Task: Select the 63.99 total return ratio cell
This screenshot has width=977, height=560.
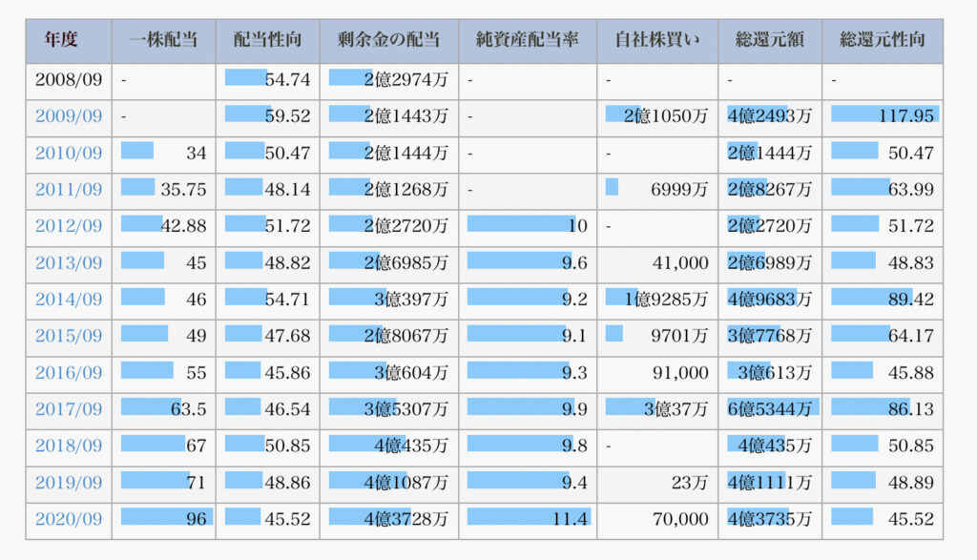Action: click(x=883, y=191)
